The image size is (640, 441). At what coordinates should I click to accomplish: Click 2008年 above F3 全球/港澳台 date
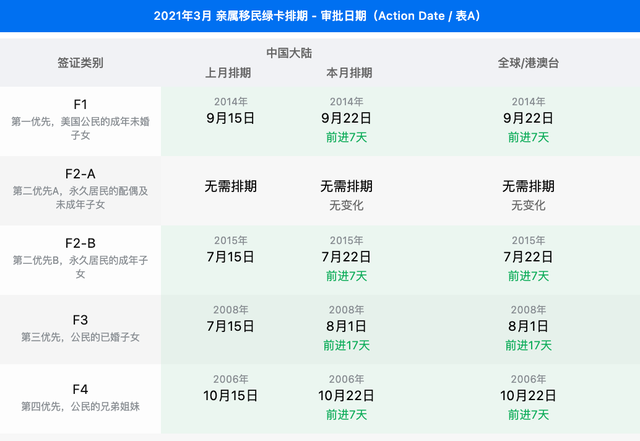[528, 310]
